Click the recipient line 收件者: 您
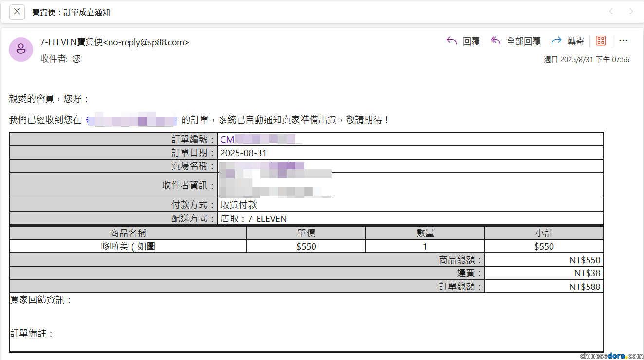 60,59
